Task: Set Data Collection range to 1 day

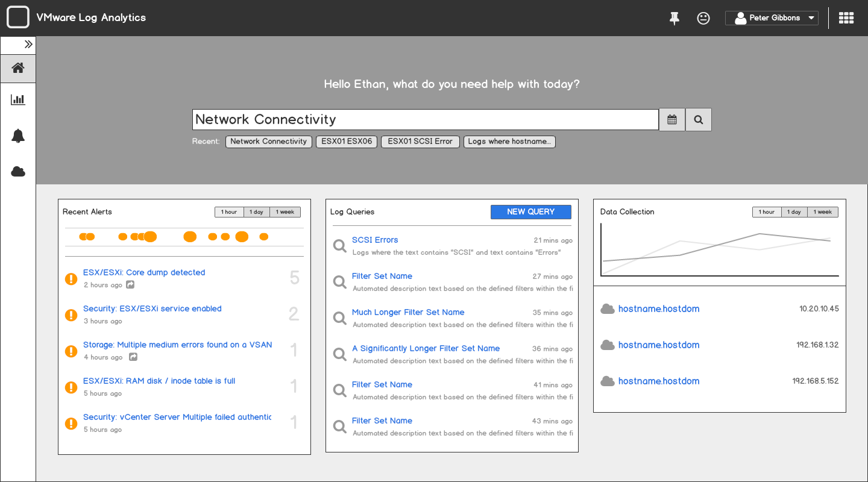Action: coord(794,212)
